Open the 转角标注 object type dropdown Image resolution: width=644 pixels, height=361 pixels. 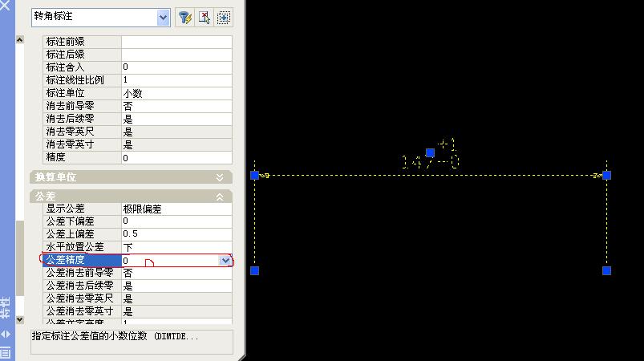163,18
